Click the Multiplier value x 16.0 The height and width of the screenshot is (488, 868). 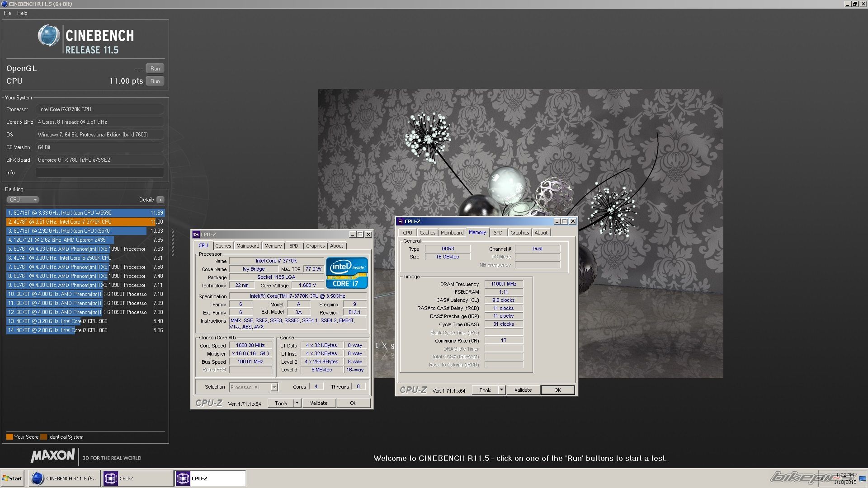(x=250, y=354)
